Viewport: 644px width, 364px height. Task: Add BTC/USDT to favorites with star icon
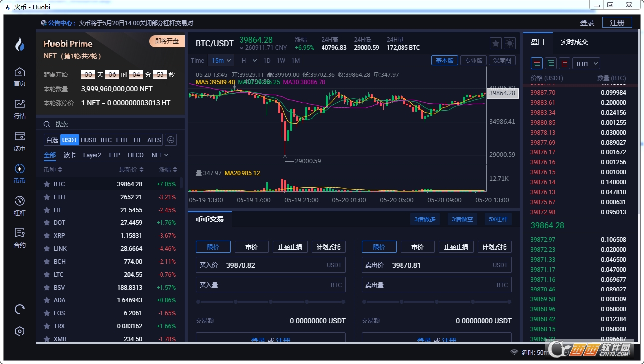[x=495, y=43]
